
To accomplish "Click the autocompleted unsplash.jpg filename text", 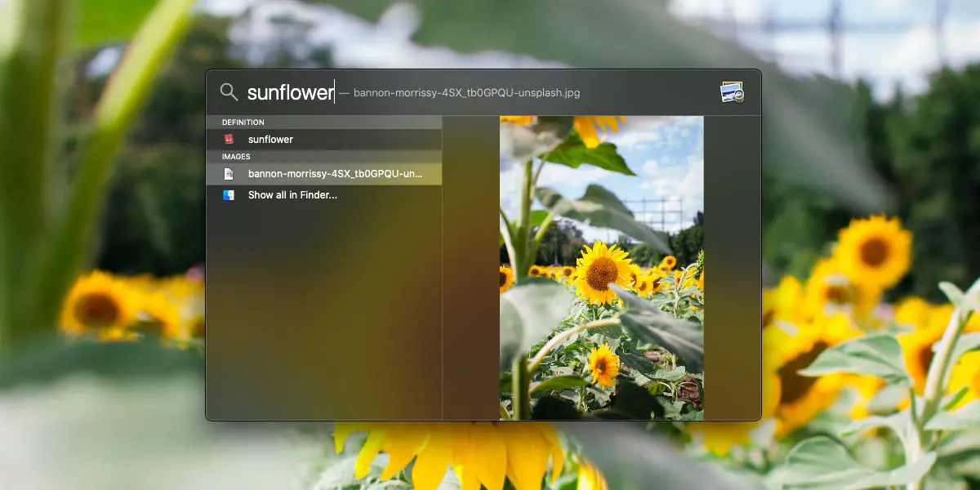I will click(x=467, y=93).
